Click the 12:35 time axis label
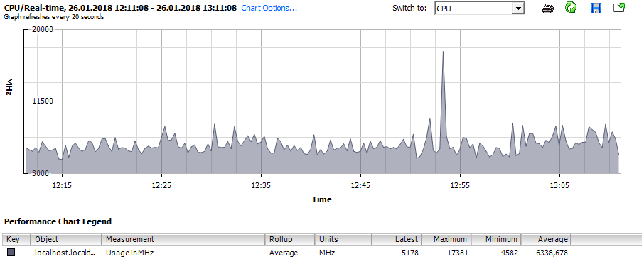Viewport: 644px width, 264px height. (262, 185)
